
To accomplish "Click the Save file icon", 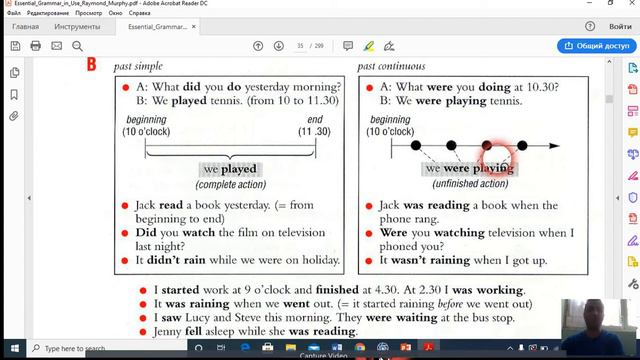I will tap(15, 46).
